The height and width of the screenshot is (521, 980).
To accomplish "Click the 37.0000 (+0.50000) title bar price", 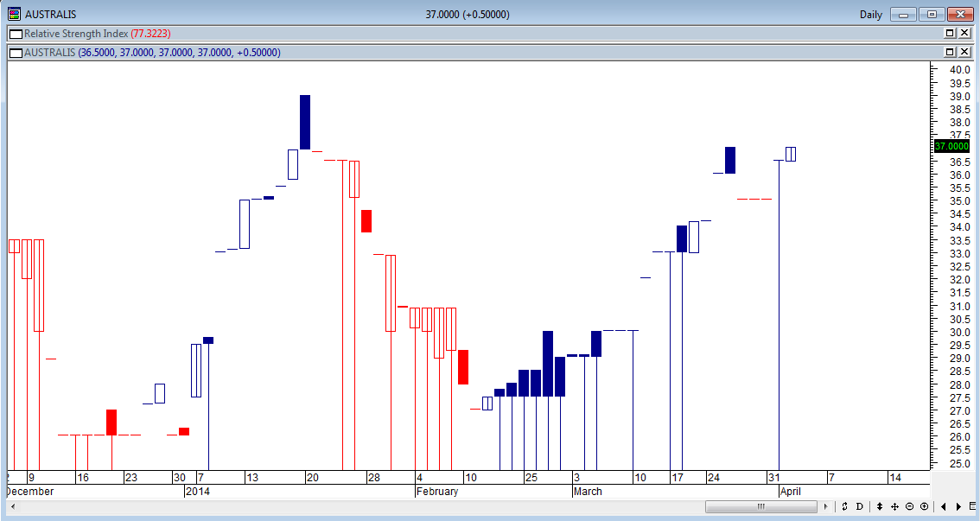I will pyautogui.click(x=468, y=15).
